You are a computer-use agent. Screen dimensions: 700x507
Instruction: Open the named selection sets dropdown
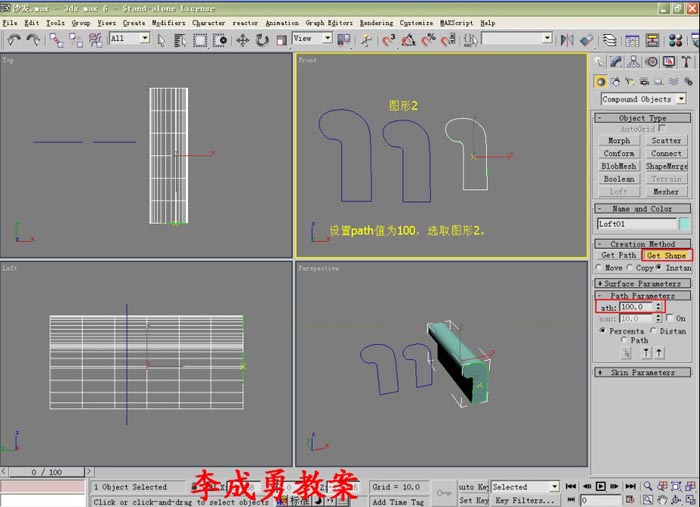coord(548,38)
